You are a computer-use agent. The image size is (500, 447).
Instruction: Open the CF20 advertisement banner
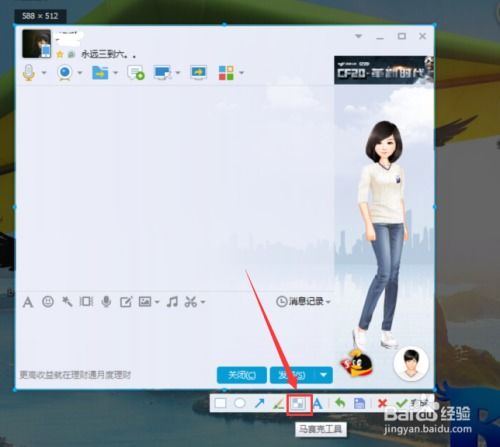[384, 70]
